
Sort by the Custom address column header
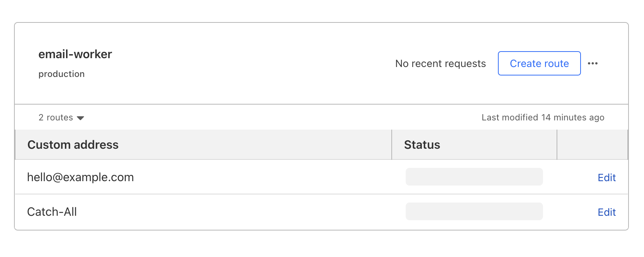[73, 145]
